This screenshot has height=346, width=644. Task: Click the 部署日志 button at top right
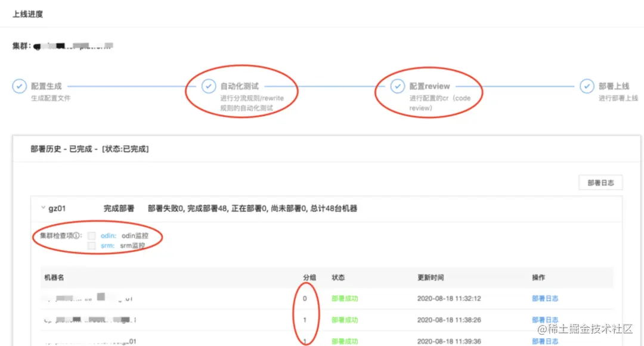[600, 182]
